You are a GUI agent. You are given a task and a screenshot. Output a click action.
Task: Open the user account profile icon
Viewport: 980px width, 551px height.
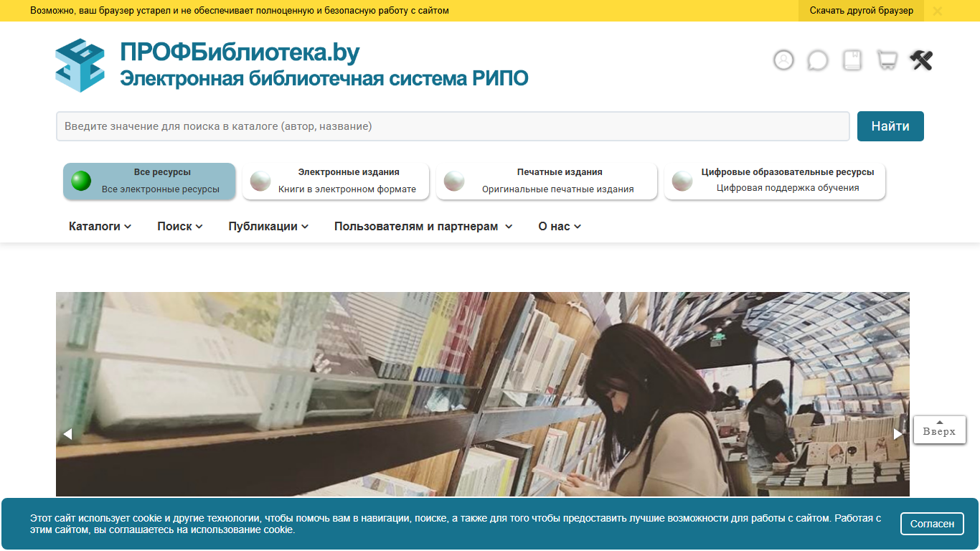tap(783, 60)
